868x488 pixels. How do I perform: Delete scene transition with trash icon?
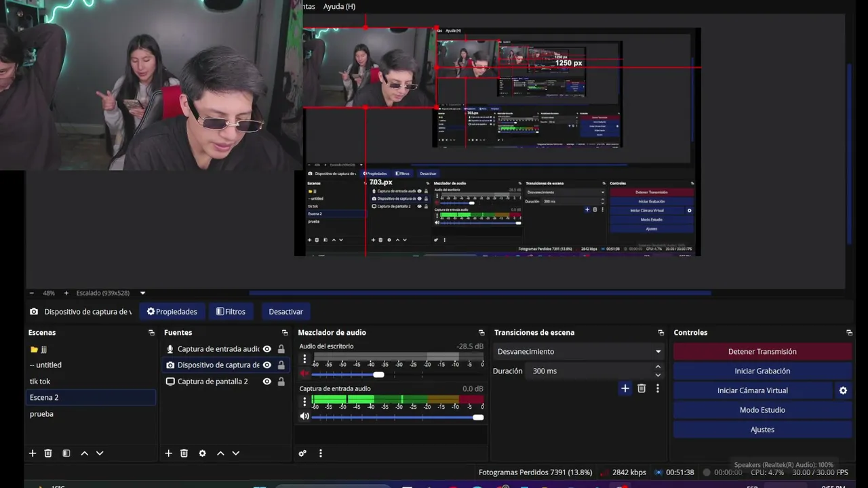(x=642, y=388)
